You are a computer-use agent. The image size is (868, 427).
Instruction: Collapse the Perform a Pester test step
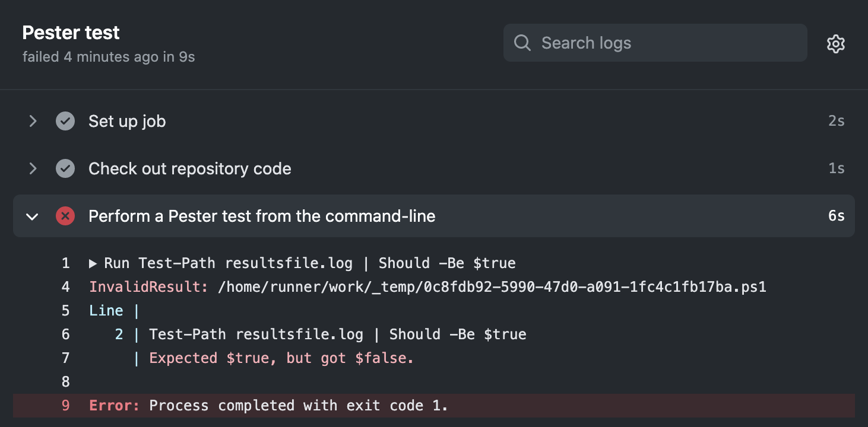(x=33, y=216)
